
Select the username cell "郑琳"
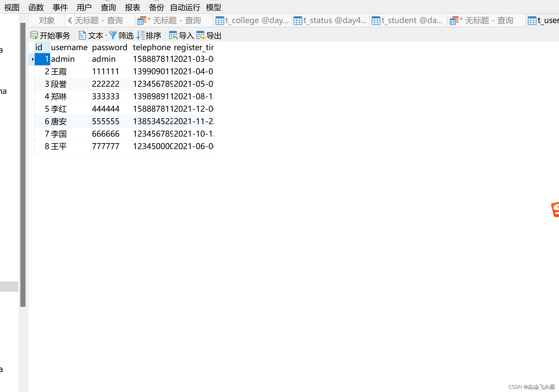(x=70, y=97)
